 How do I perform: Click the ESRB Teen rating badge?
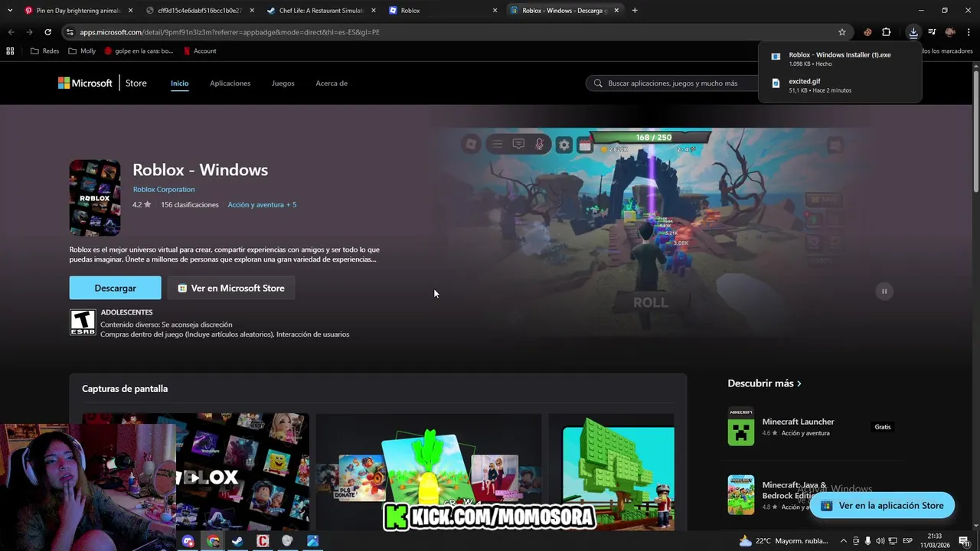click(83, 322)
